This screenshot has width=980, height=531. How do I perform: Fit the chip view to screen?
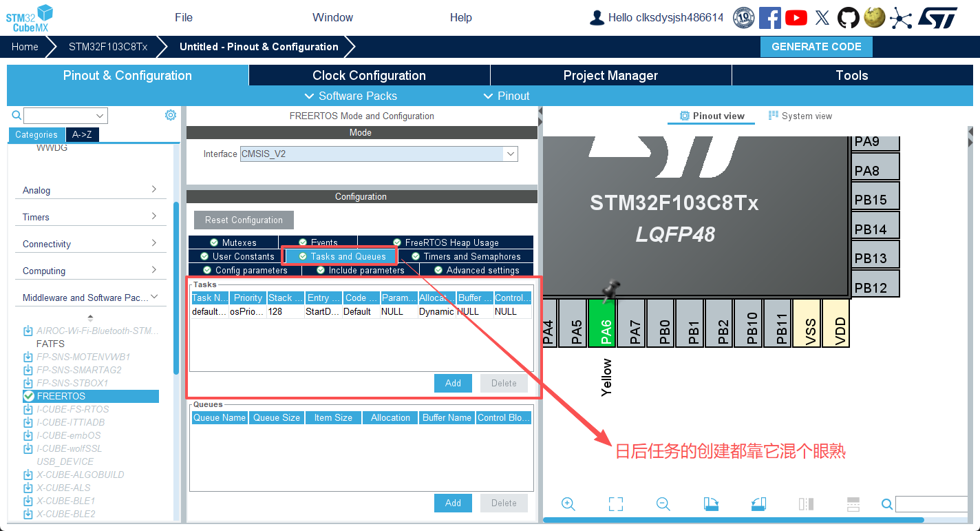[x=616, y=504]
